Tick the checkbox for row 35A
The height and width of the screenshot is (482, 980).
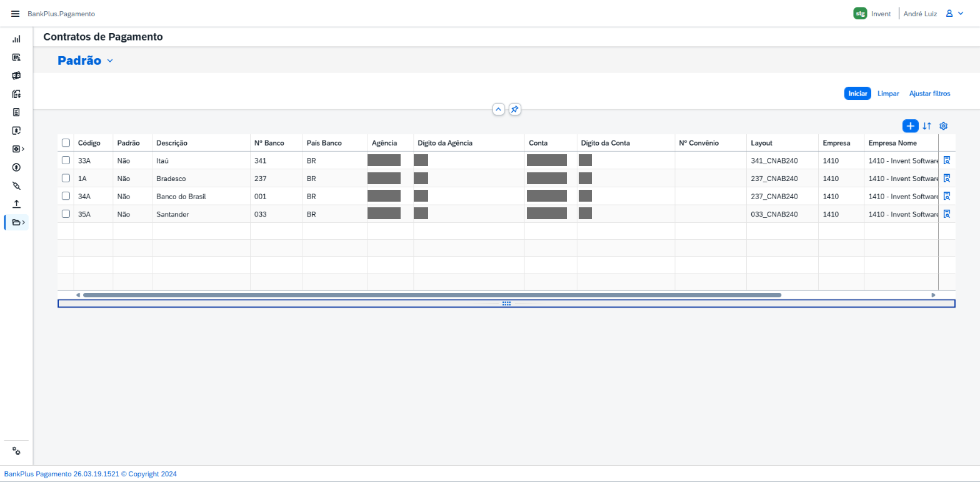point(66,214)
